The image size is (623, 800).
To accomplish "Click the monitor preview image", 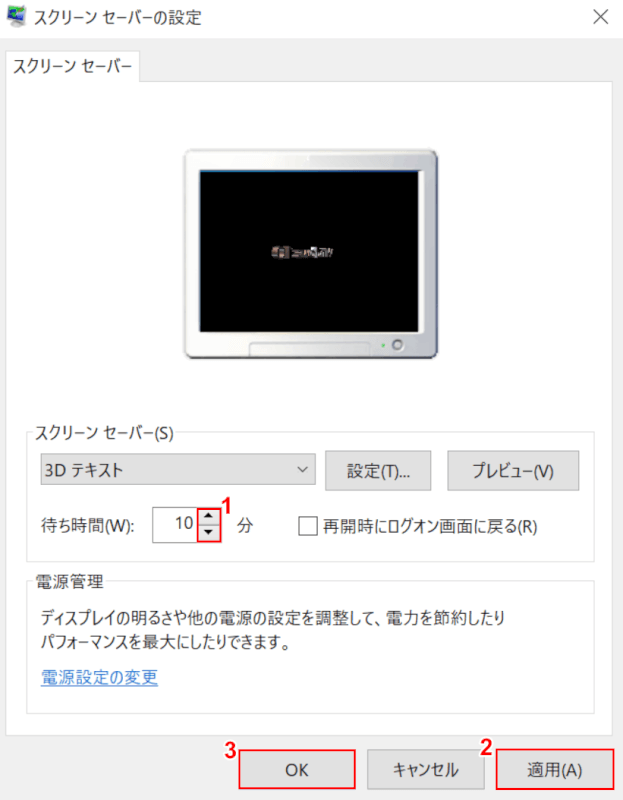I will tap(311, 254).
